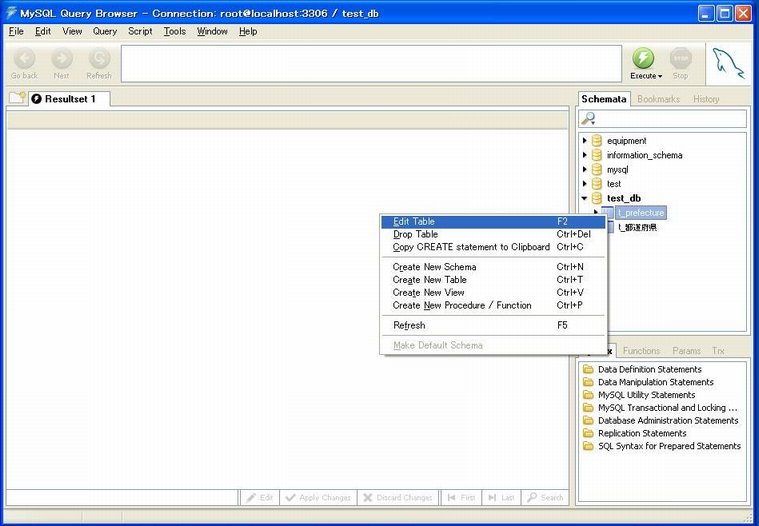Expand the information_schema tree node
This screenshot has height=526, width=759.
click(585, 155)
